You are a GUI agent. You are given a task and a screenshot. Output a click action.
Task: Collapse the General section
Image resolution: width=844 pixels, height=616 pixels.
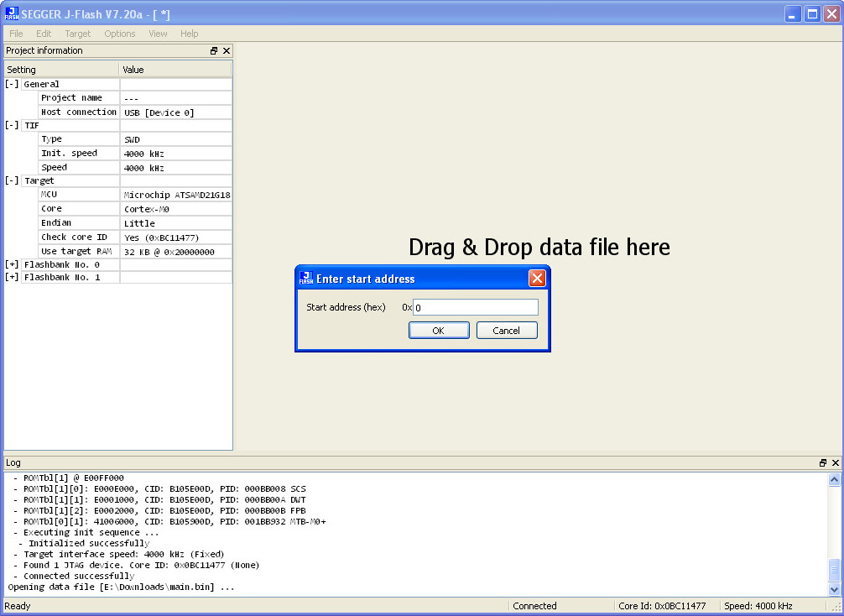(12, 84)
